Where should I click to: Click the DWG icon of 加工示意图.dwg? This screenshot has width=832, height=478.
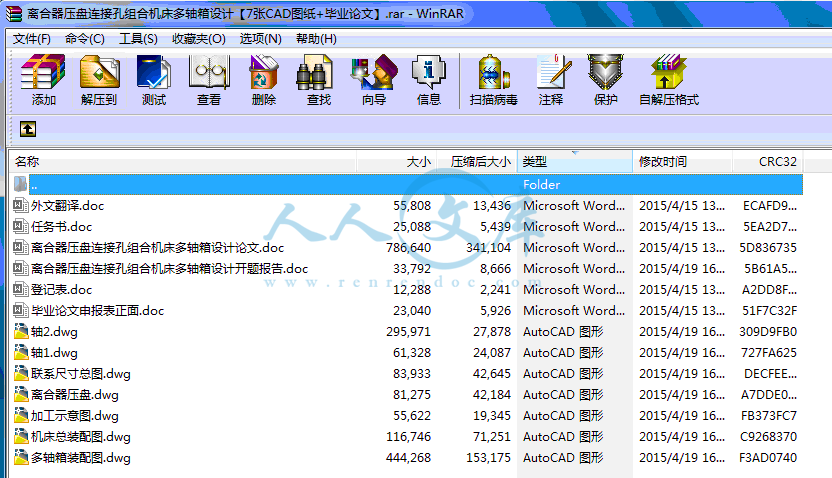pos(21,415)
